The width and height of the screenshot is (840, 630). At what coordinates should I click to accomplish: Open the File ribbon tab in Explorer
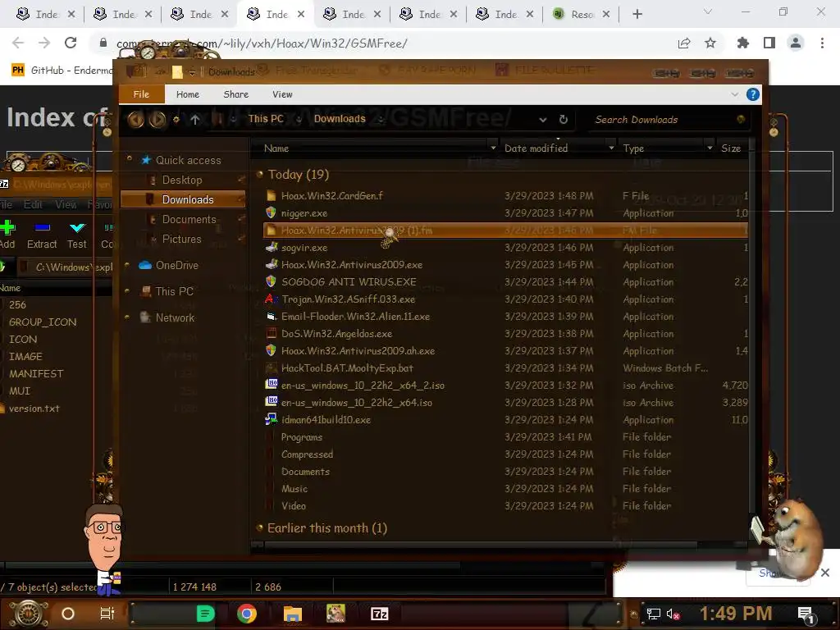click(x=141, y=94)
